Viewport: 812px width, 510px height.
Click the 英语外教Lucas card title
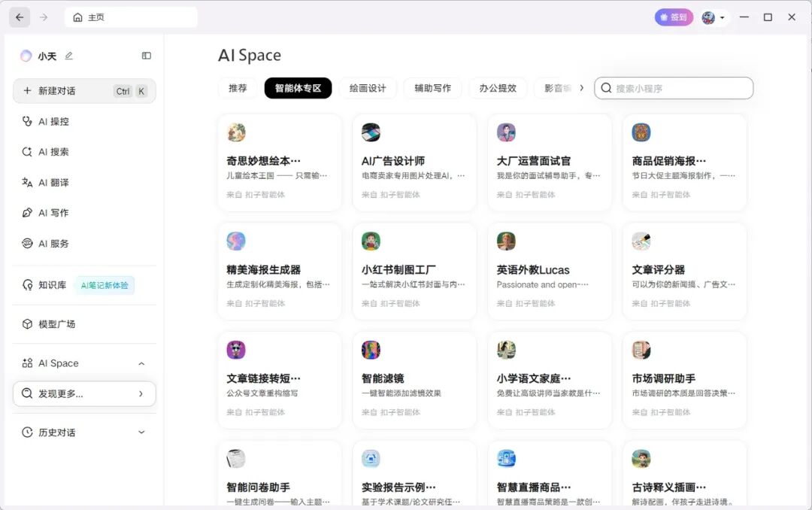pyautogui.click(x=533, y=270)
